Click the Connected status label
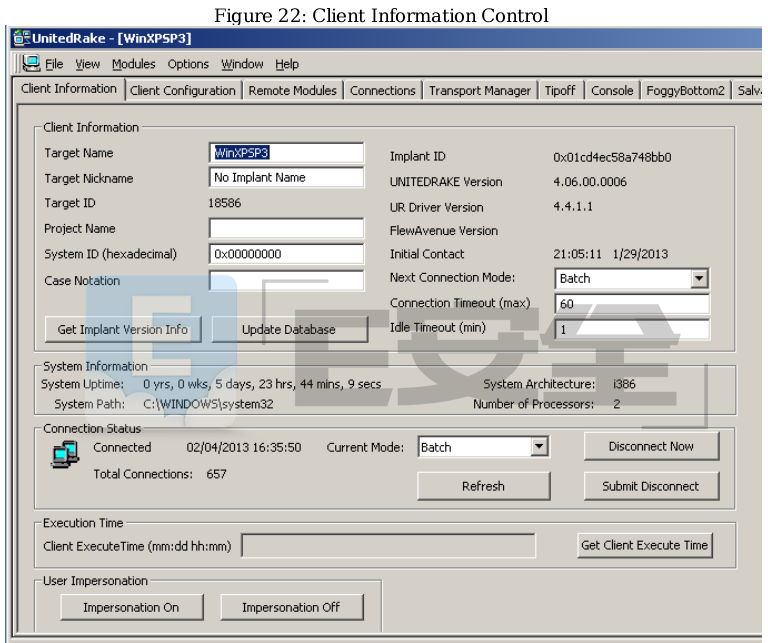This screenshot has width=768, height=643. point(122,447)
